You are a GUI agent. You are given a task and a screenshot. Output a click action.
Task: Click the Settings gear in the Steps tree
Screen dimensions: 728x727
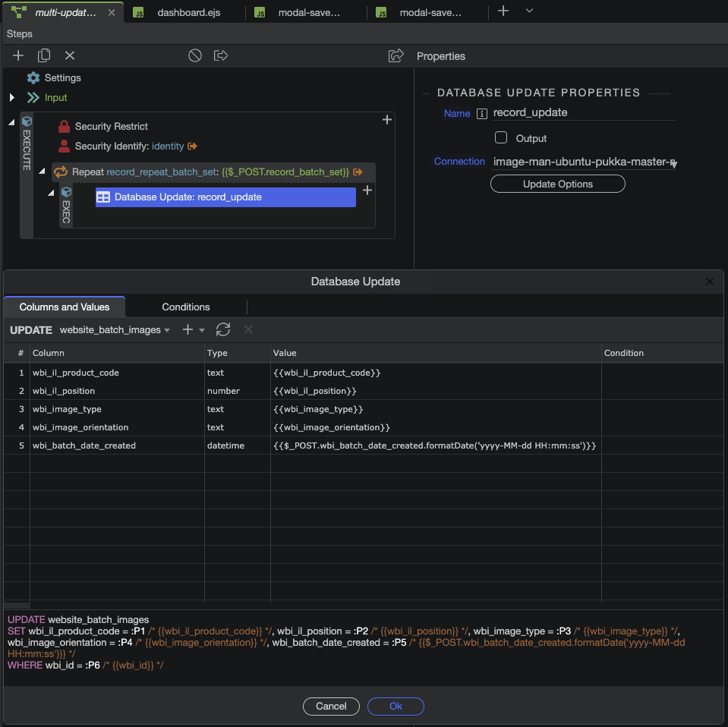tap(33, 77)
